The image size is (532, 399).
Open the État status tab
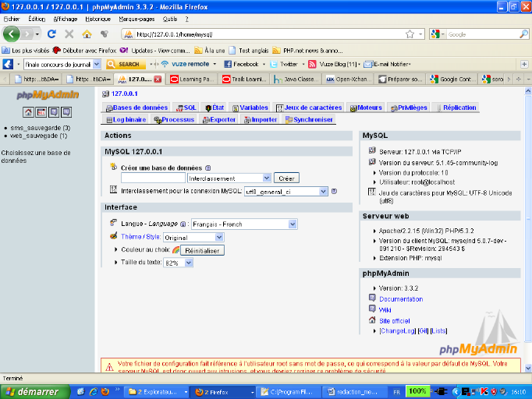(215, 108)
